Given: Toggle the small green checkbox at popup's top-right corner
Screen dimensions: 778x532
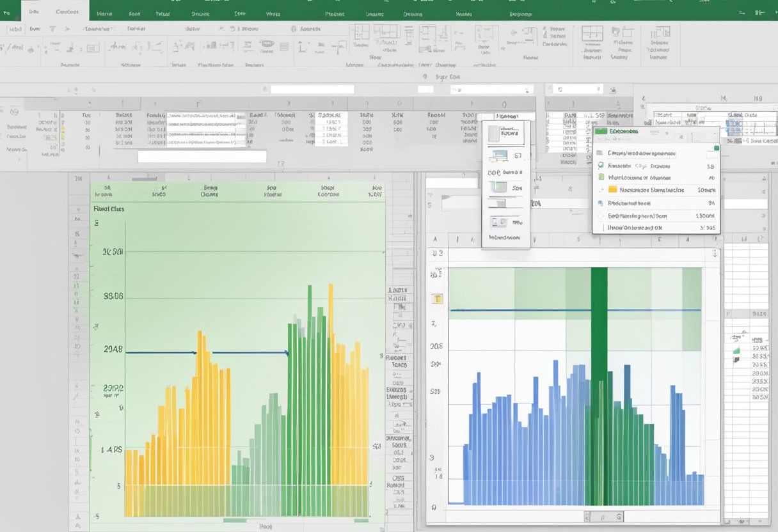Looking at the screenshot, I should click(716, 148).
